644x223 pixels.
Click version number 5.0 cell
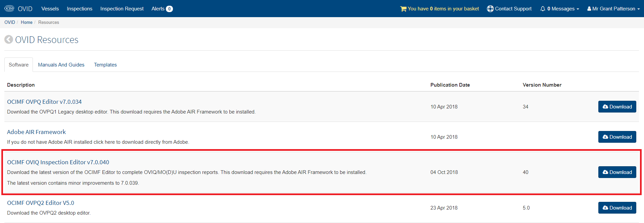tap(526, 208)
